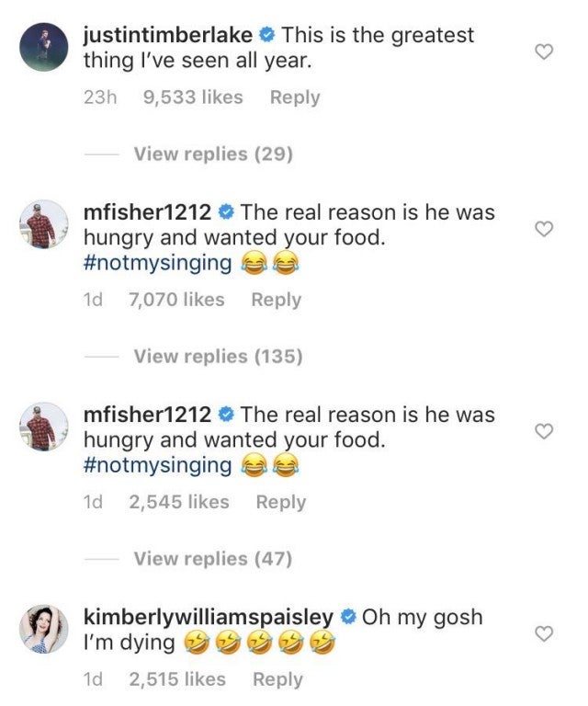Expand View replies (135)
The height and width of the screenshot is (706, 588).
click(x=218, y=356)
